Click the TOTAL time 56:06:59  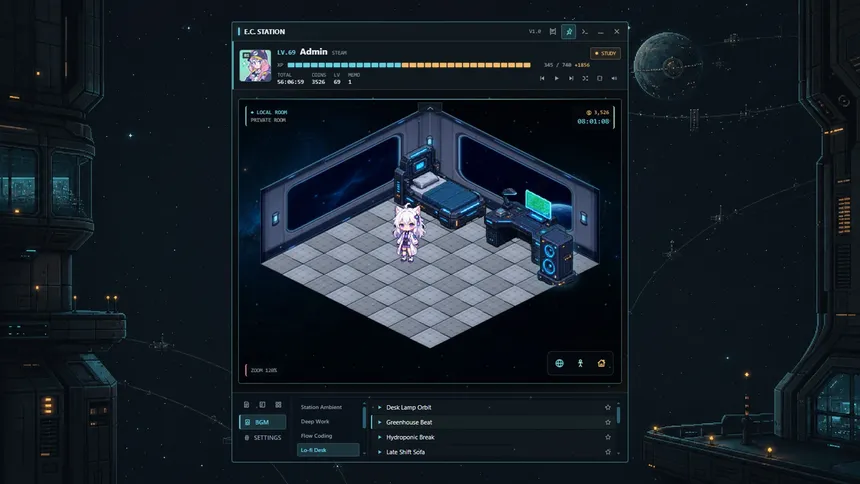(290, 82)
